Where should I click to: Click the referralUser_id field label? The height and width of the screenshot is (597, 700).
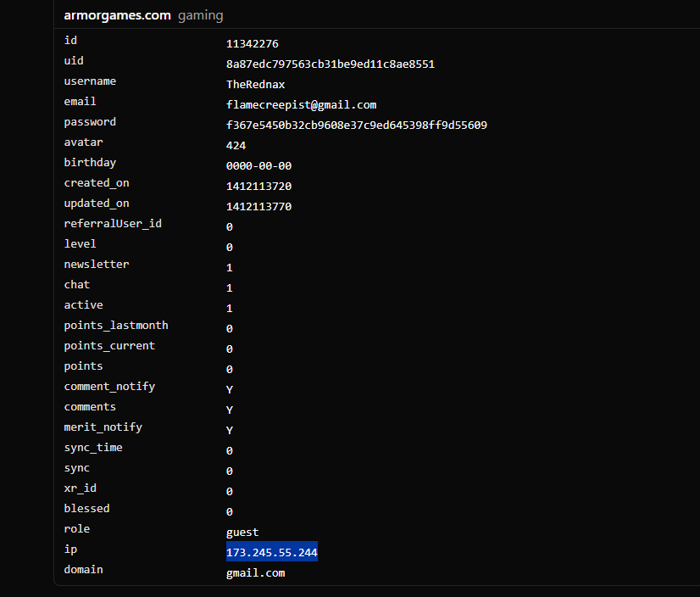click(x=113, y=224)
